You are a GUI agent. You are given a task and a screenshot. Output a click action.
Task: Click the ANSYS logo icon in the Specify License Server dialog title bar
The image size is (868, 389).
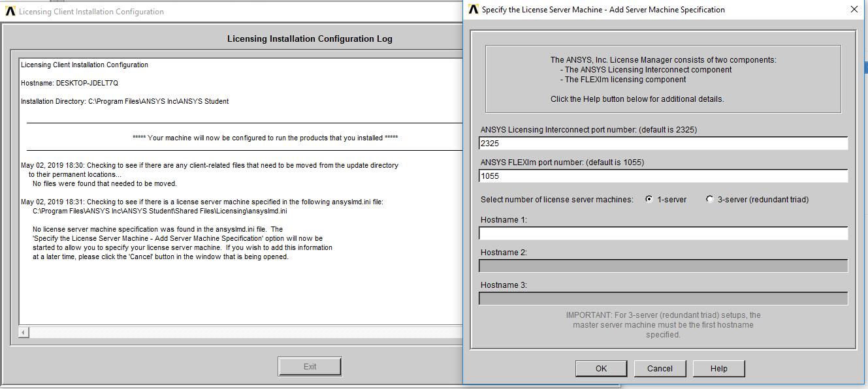coord(474,10)
